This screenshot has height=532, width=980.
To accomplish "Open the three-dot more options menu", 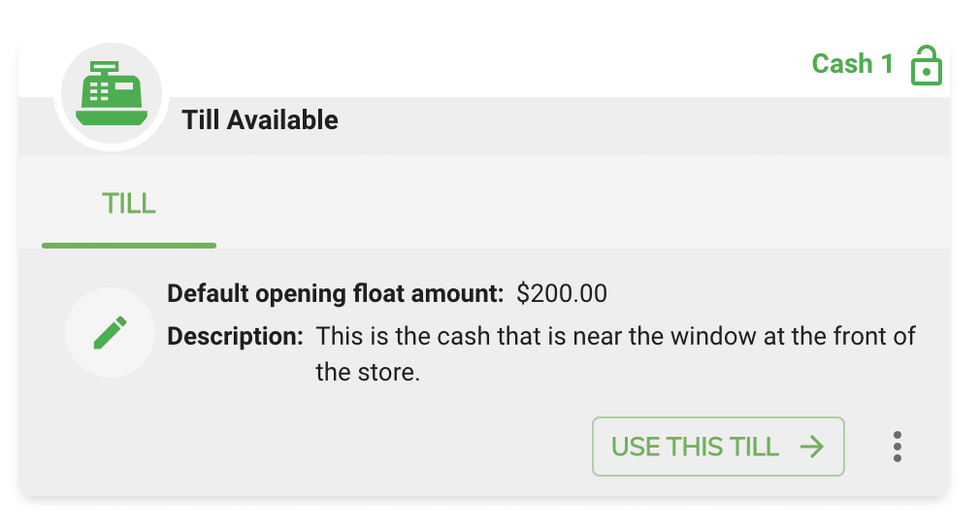I will click(897, 447).
